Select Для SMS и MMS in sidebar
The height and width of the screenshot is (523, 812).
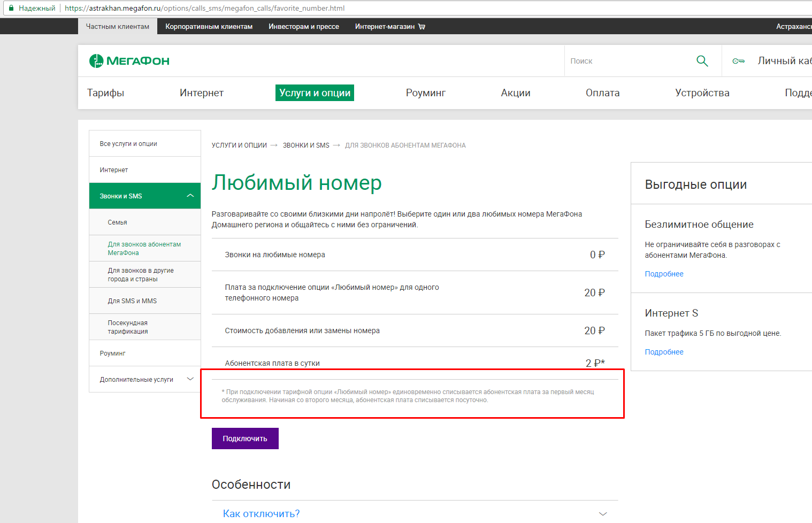point(145,301)
